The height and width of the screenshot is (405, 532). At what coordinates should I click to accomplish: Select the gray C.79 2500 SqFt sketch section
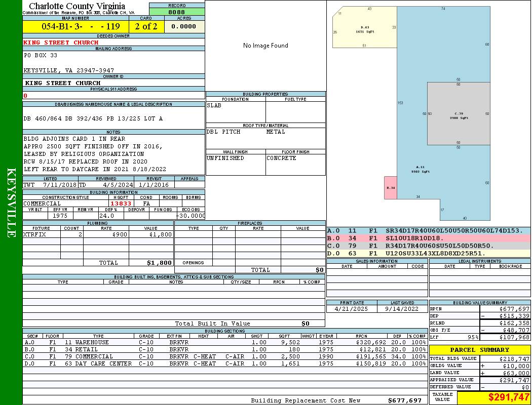coord(459,113)
